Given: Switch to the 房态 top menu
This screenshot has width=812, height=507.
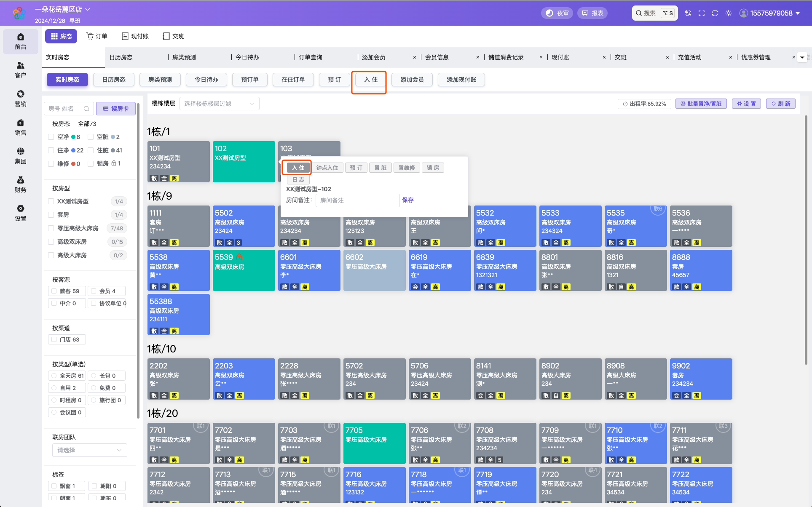Looking at the screenshot, I should (x=61, y=36).
